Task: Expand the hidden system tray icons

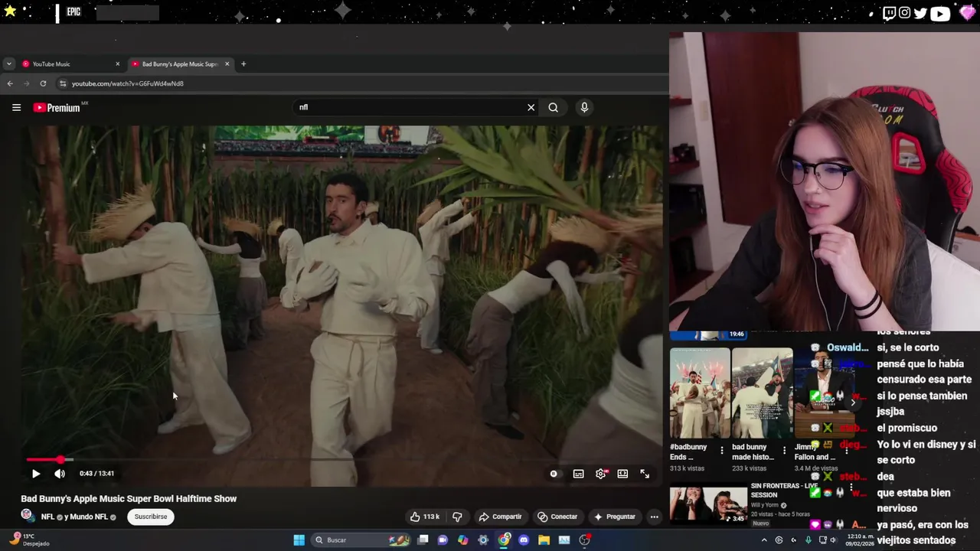Action: tap(763, 540)
